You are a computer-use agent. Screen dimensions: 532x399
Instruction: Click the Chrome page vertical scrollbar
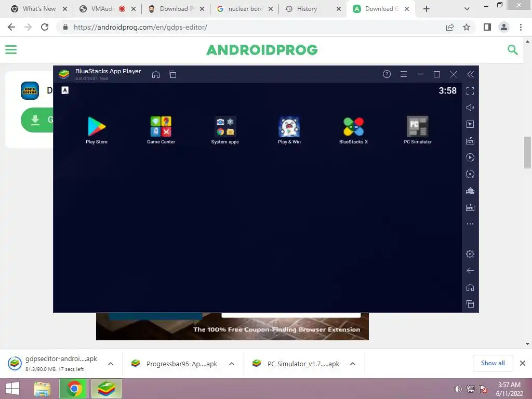tap(527, 152)
